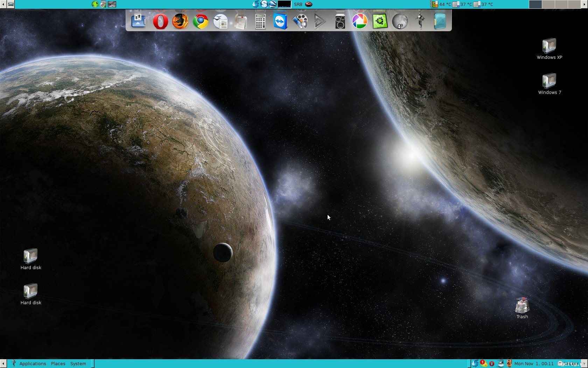
Task: Open the Opera browser from the dock
Action: 160,22
